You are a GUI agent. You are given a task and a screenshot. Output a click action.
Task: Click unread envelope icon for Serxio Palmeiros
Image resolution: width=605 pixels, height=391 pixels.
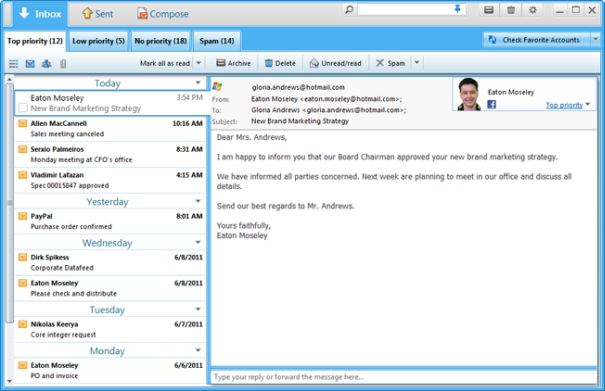tap(23, 149)
